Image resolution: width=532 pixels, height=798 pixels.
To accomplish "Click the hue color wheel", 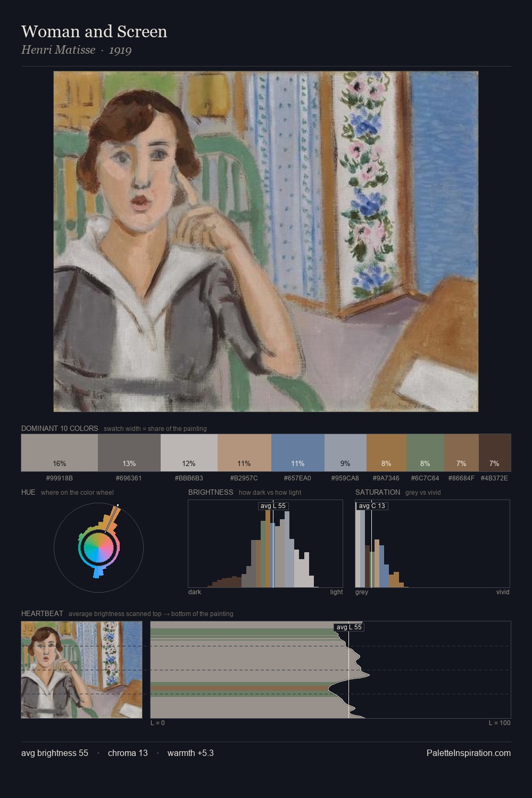I will (x=98, y=547).
